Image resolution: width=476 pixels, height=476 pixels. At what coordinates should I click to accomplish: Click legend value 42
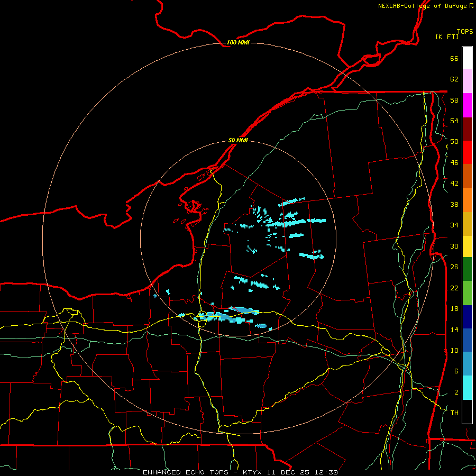click(454, 184)
